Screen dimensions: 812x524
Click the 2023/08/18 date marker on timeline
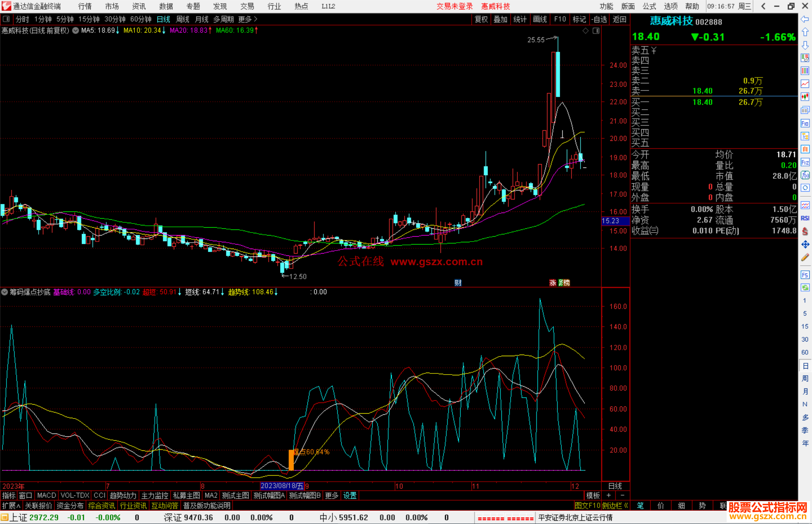(282, 486)
